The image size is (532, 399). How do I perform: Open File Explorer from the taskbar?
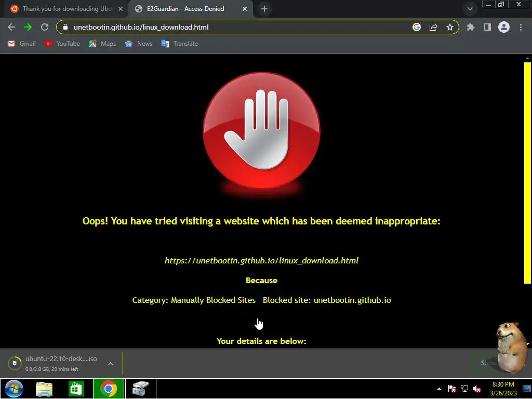click(44, 389)
